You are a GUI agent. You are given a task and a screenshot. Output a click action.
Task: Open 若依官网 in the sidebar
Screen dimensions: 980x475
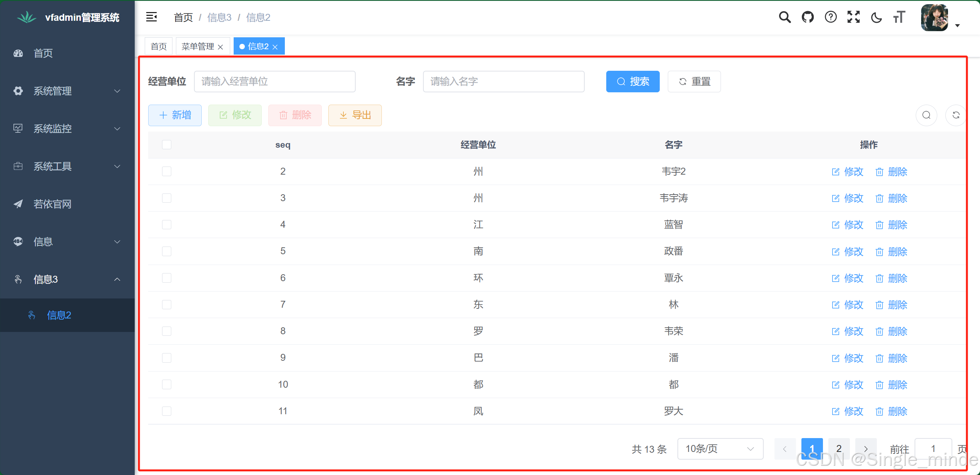tap(52, 204)
